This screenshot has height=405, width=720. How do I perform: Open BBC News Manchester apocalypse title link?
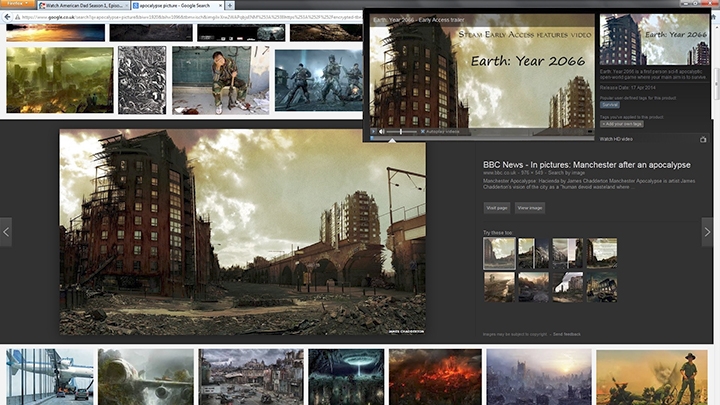587,165
